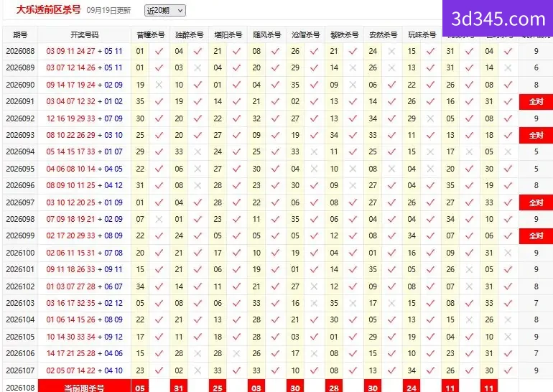Click the 09月19日更新 update text
Image resolution: width=553 pixels, height=392 pixels.
coord(108,11)
